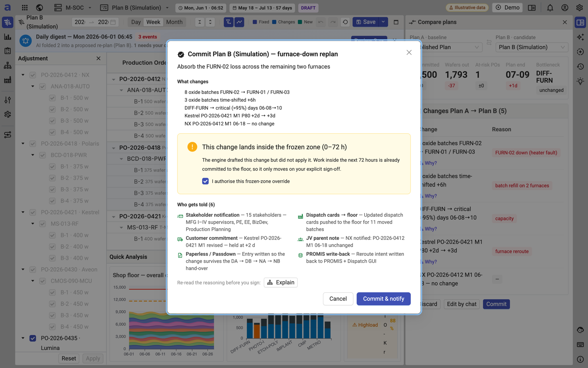Collapse the PO-2026-0430 Aveon tree node
Image resolution: width=588 pixels, height=368 pixels.
click(23, 270)
